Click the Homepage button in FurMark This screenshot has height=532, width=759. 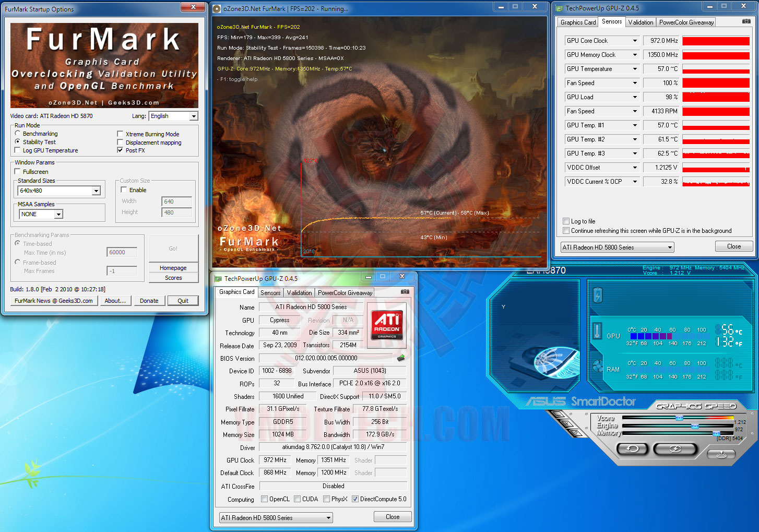pyautogui.click(x=173, y=268)
